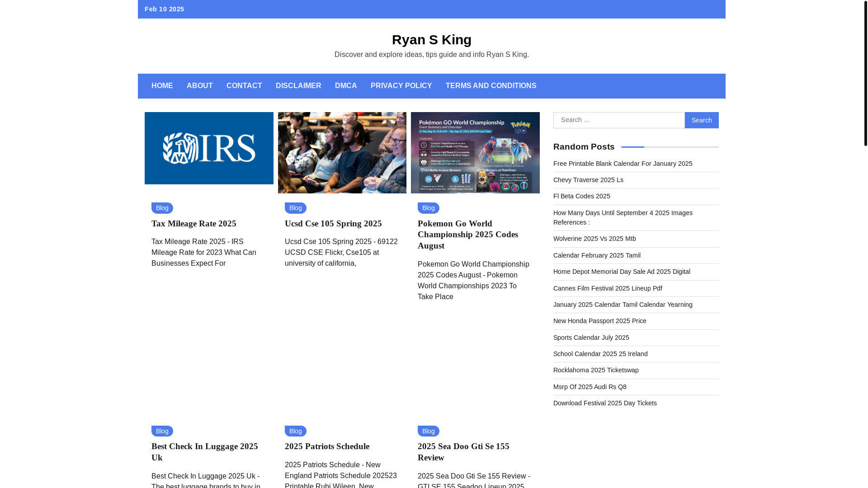Screen dimensions: 868x488
Task: Open Fl Beta Codes 2025 post
Action: click(x=582, y=196)
